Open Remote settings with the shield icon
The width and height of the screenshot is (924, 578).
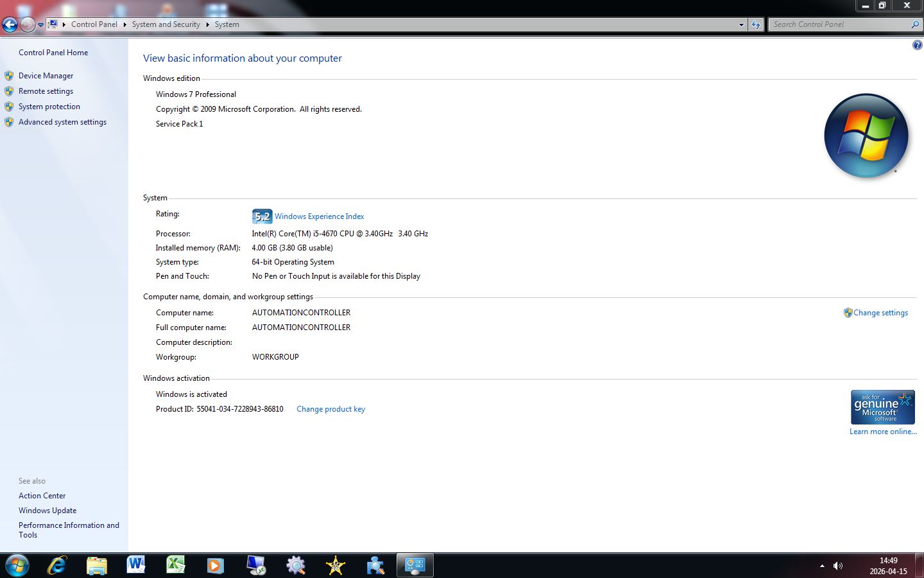(46, 91)
